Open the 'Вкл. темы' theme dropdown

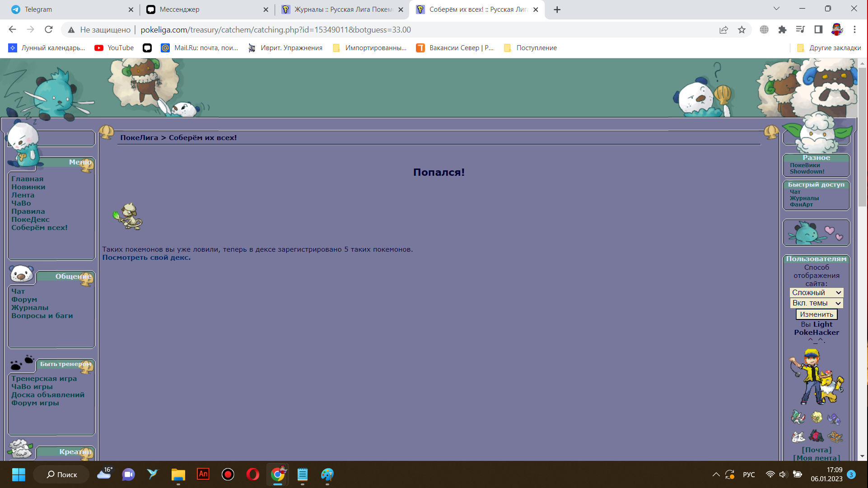pos(817,303)
